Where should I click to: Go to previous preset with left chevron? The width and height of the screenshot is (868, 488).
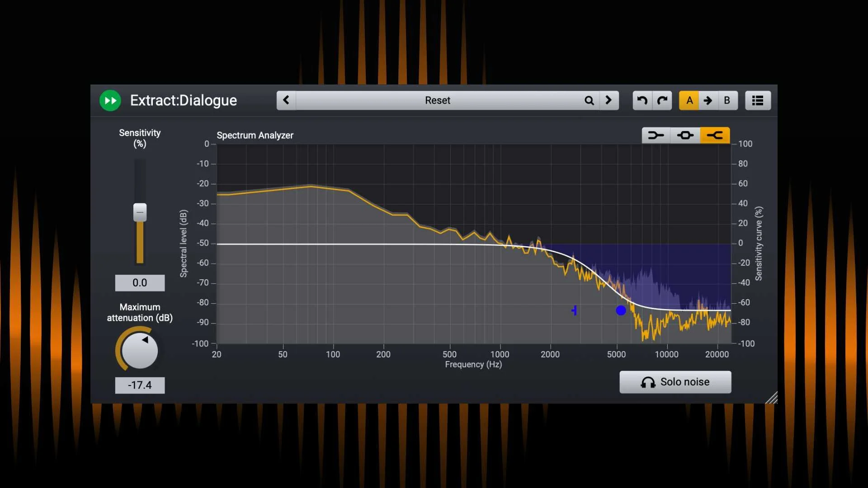(x=286, y=100)
